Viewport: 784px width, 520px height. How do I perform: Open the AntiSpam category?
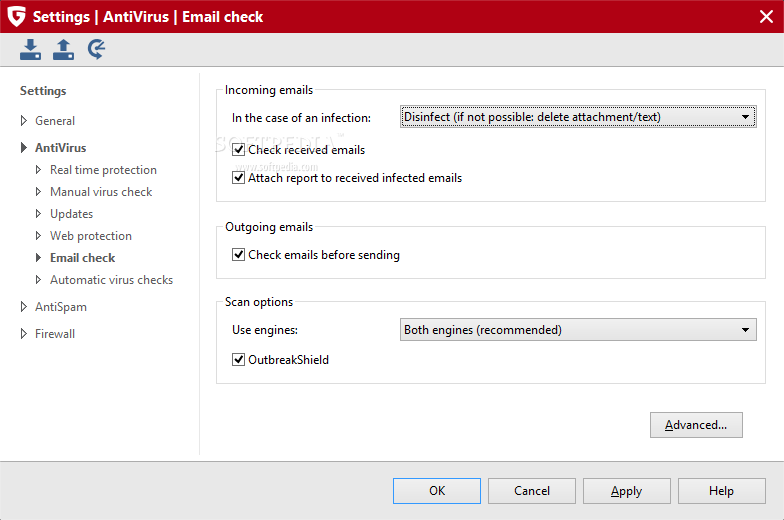[61, 307]
